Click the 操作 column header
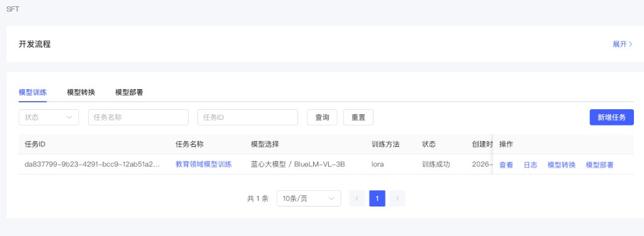The image size is (644, 236). coord(506,144)
